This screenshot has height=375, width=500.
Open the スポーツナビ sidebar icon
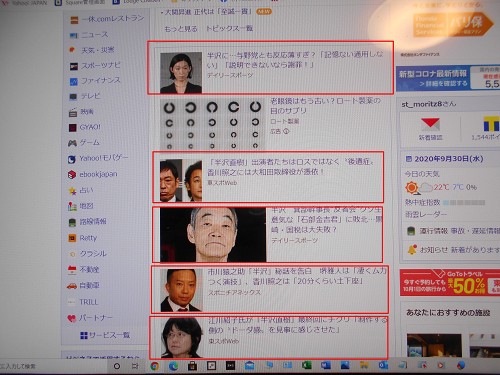tap(73, 66)
